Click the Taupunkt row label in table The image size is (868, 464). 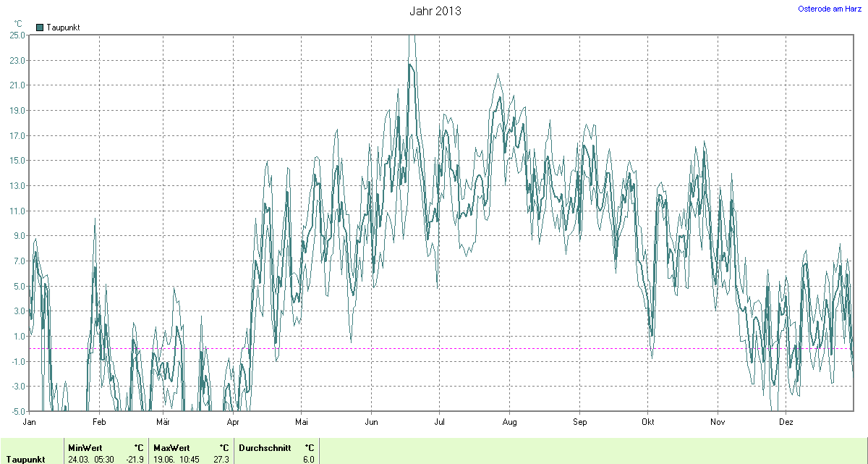26,460
